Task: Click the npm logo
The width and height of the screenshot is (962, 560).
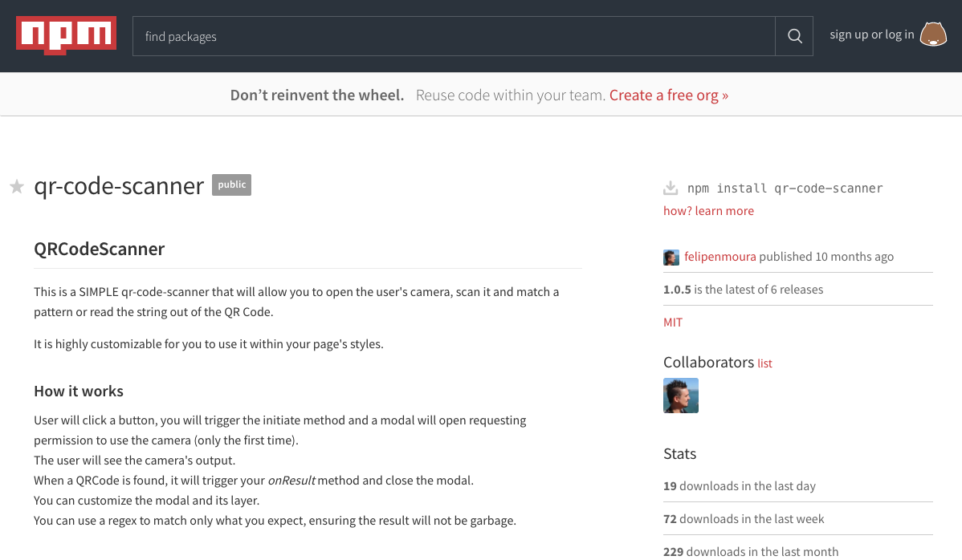Action: [66, 35]
